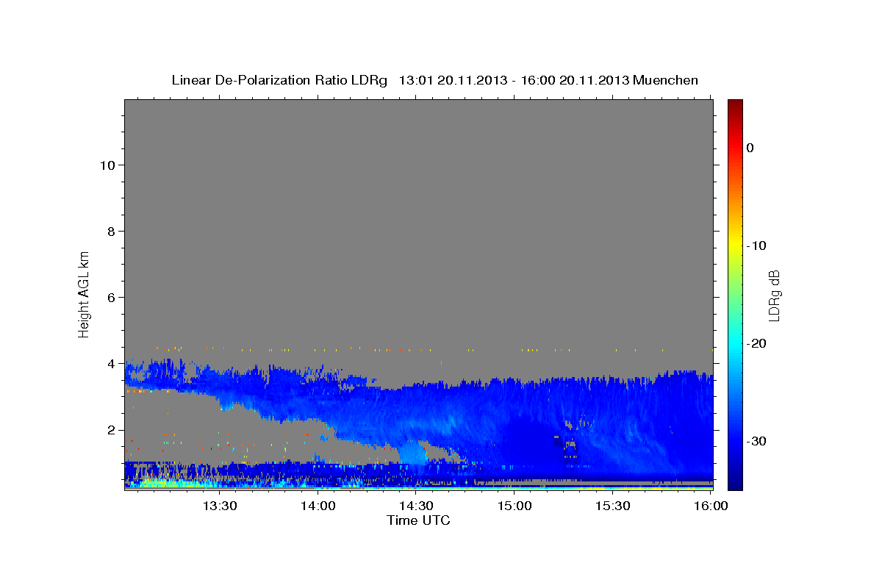Viewport: 882px width, 588px height.
Task: Click the height tick label 6
Action: pos(111,297)
